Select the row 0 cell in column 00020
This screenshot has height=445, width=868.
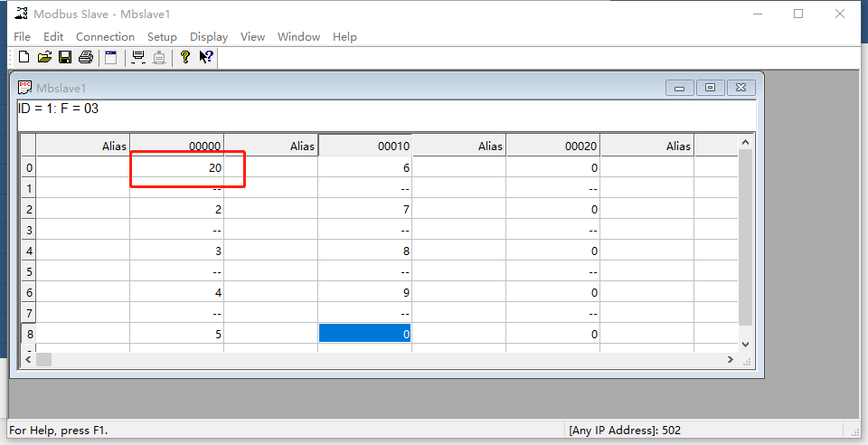point(553,167)
